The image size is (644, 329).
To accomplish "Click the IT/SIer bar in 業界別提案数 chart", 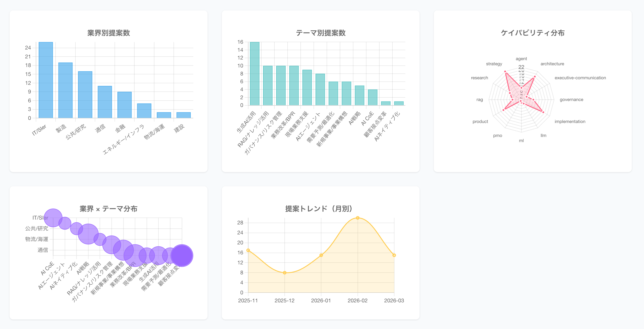I will [46, 80].
